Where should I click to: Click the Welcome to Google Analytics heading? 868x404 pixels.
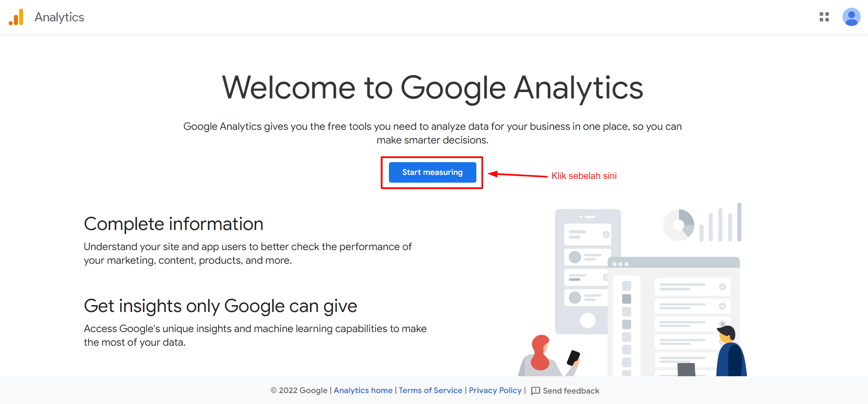433,88
